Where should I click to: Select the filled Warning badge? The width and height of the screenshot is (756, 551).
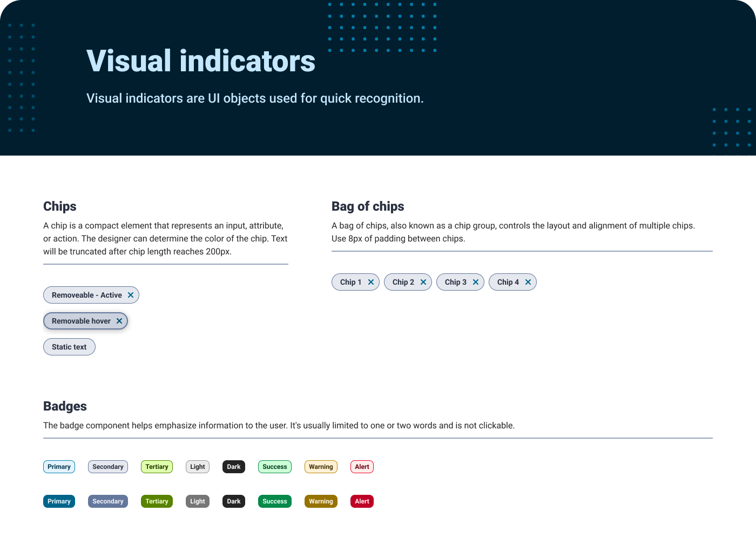pos(321,501)
